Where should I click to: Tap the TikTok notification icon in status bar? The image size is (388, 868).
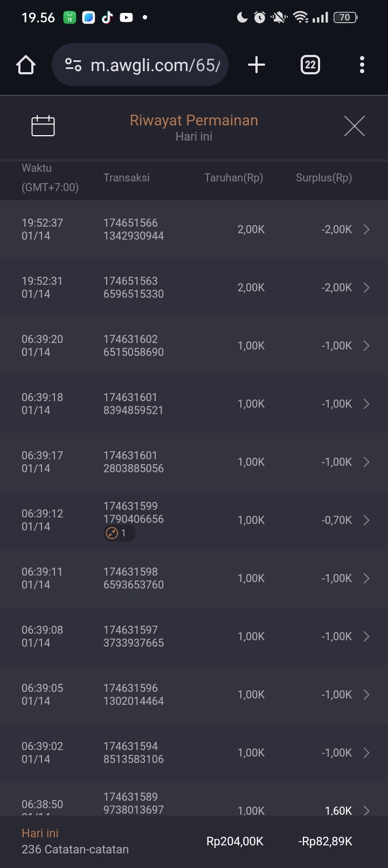[107, 18]
